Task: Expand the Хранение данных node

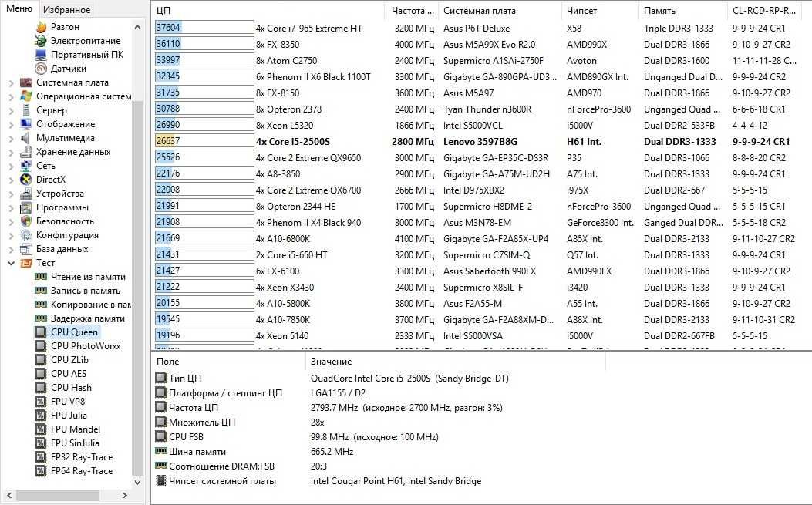Action: click(x=12, y=153)
